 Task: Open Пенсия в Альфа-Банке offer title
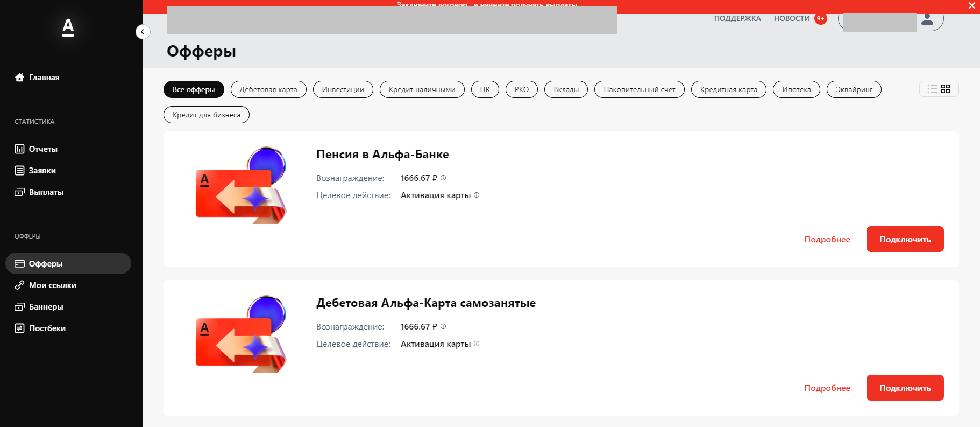pyautogui.click(x=382, y=155)
